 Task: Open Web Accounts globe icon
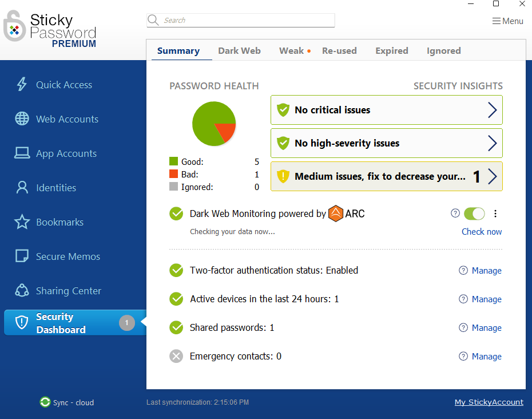(22, 118)
